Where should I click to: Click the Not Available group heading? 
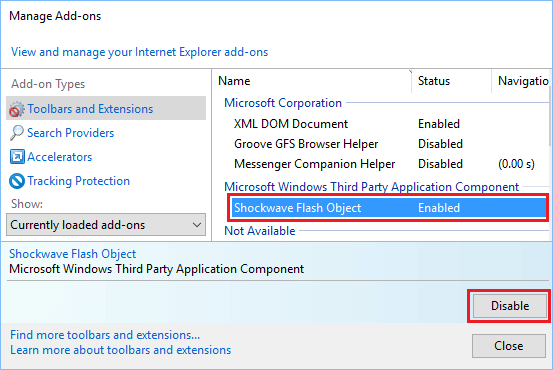click(260, 231)
